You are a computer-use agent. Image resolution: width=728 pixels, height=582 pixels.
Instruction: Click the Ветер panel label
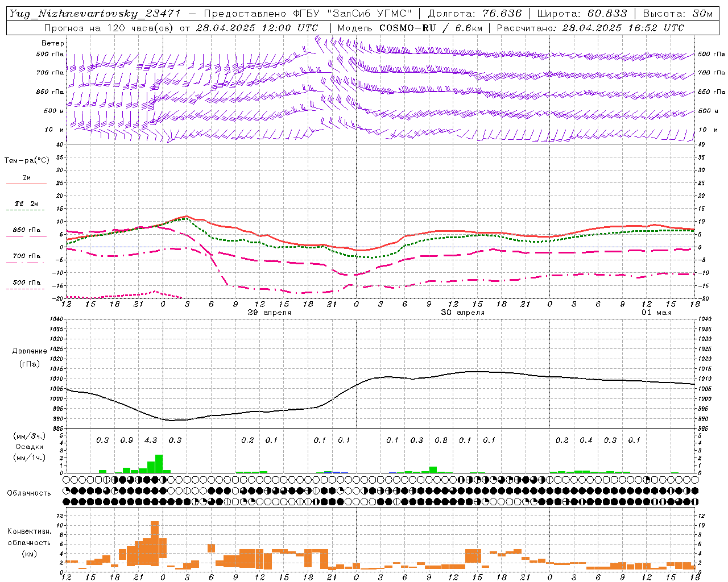(x=53, y=43)
